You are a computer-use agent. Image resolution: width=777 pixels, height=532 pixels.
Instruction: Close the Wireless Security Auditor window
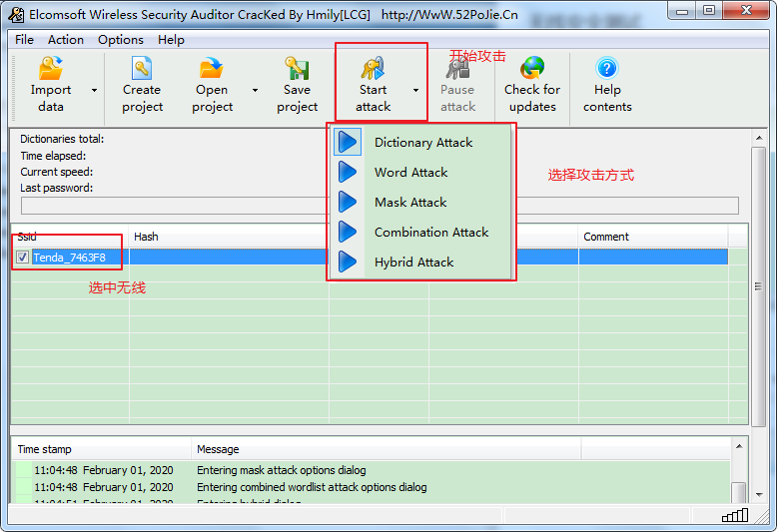coord(746,11)
